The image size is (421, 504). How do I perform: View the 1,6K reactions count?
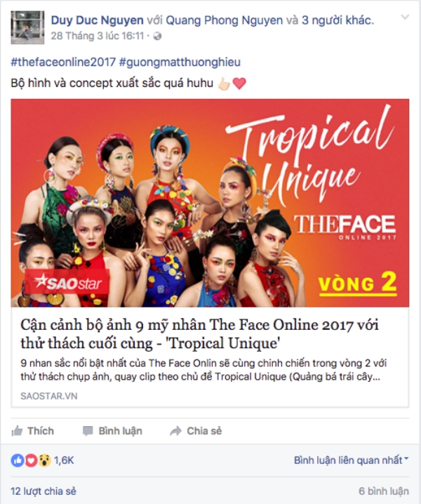click(64, 460)
